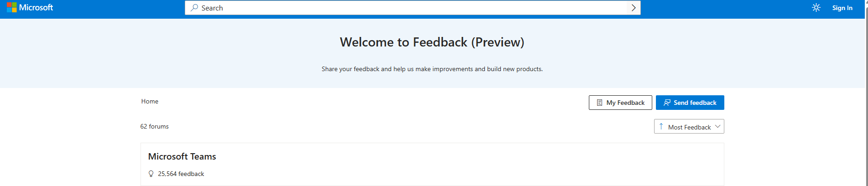Open the Microsoft Teams forum
Image resolution: width=868 pixels, height=186 pixels.
pos(182,156)
